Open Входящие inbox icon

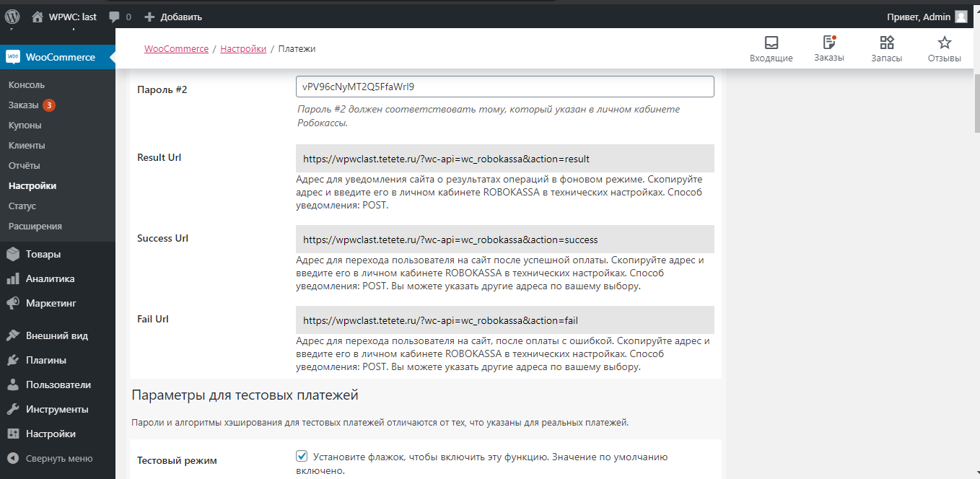(x=771, y=43)
